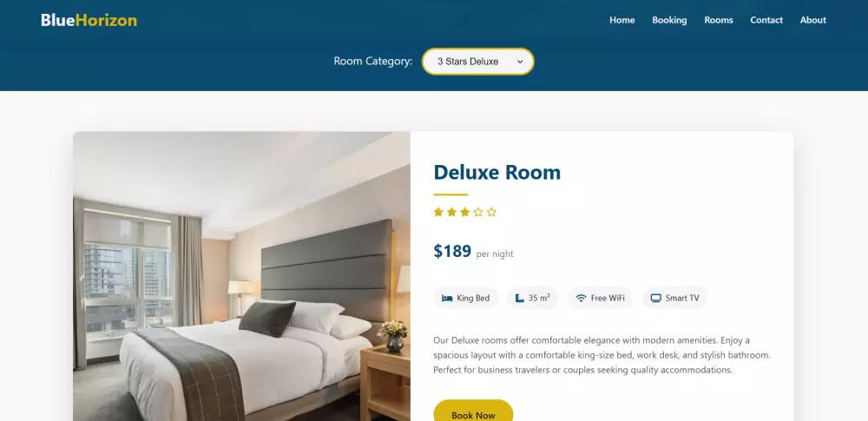Click the first filled rating star

click(438, 212)
